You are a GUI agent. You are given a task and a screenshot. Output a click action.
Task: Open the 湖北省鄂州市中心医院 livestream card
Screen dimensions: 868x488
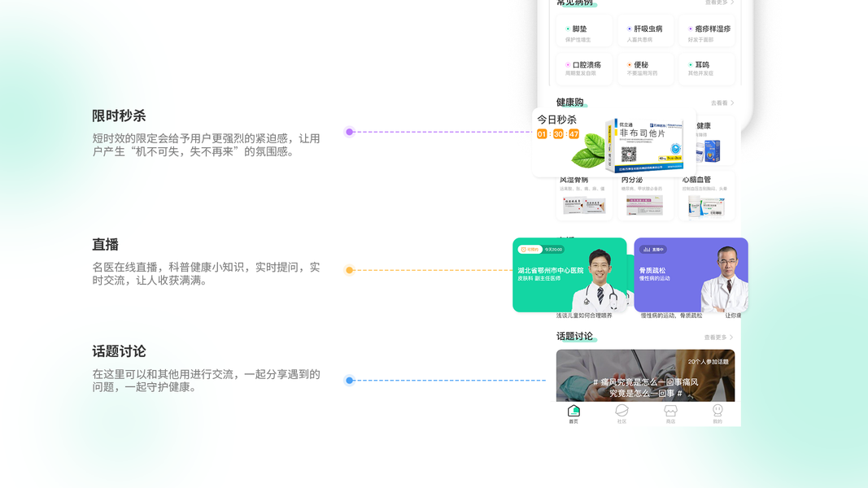[569, 275]
